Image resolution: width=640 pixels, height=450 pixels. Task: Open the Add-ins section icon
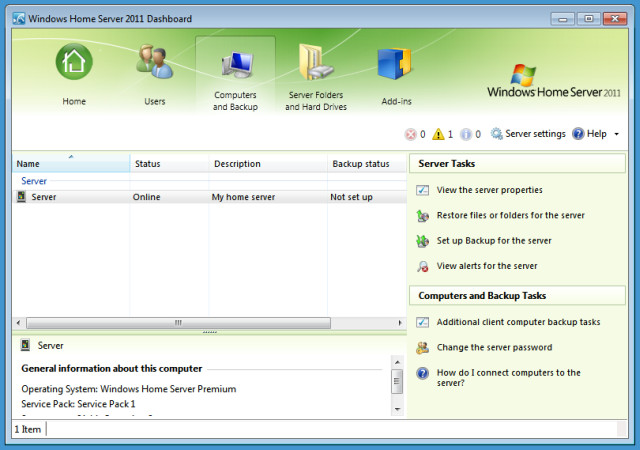(x=395, y=63)
